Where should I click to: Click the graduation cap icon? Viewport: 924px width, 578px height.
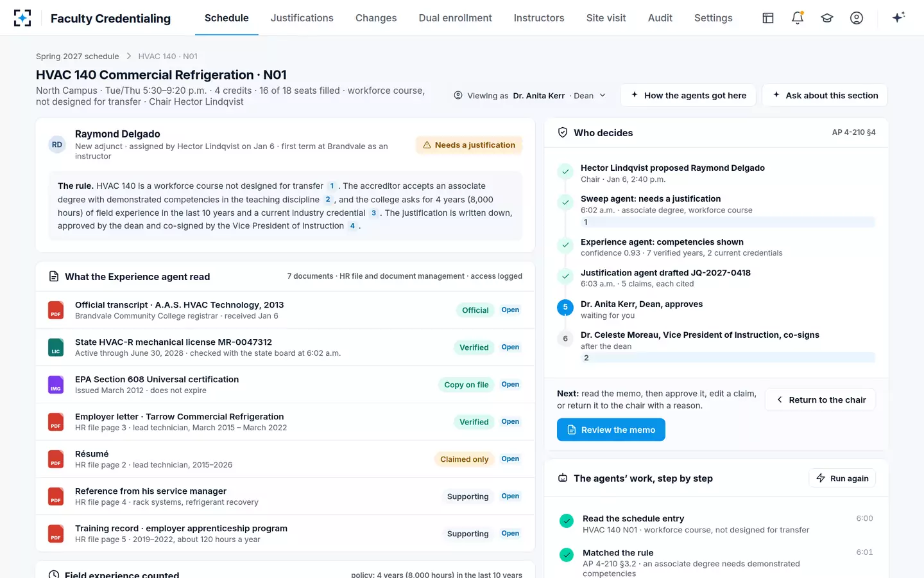pyautogui.click(x=827, y=18)
